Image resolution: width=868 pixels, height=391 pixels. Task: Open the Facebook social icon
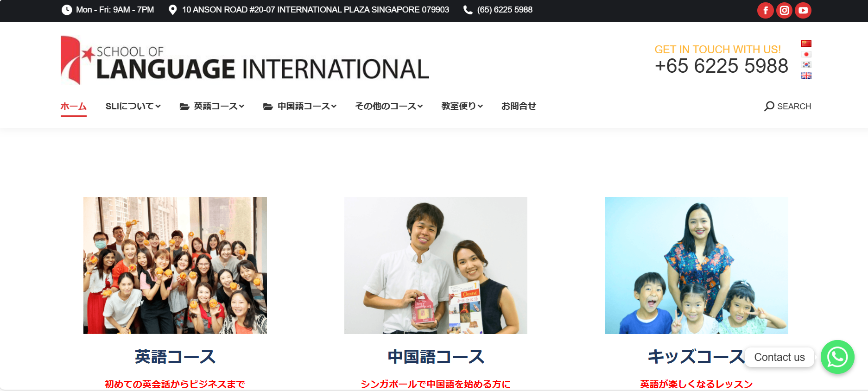coord(765,10)
